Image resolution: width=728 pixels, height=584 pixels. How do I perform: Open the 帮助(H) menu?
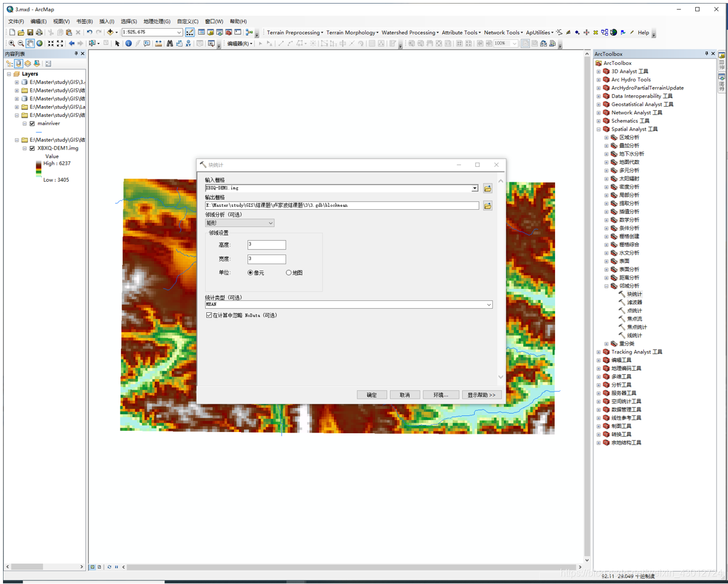click(x=238, y=21)
